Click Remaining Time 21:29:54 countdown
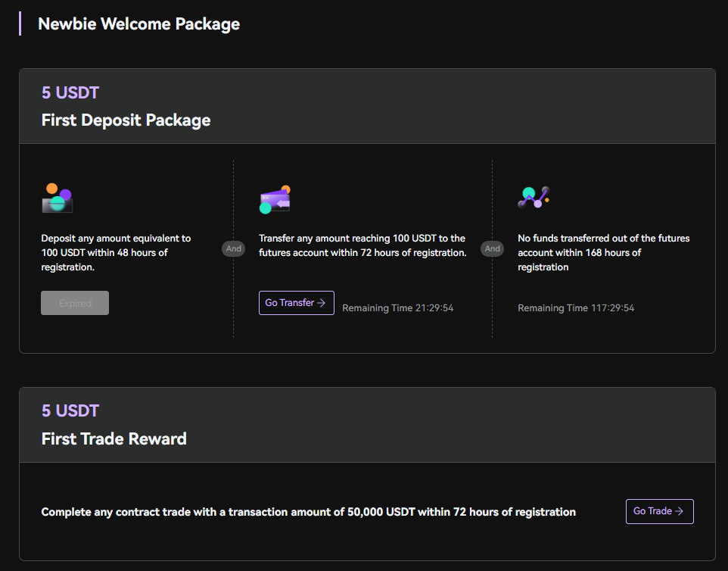 (x=398, y=308)
